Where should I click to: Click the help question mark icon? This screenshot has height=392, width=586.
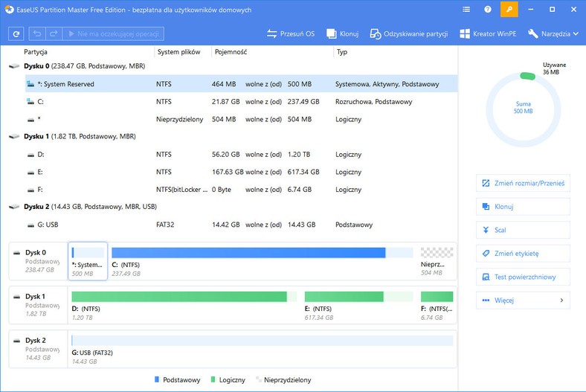tap(488, 10)
